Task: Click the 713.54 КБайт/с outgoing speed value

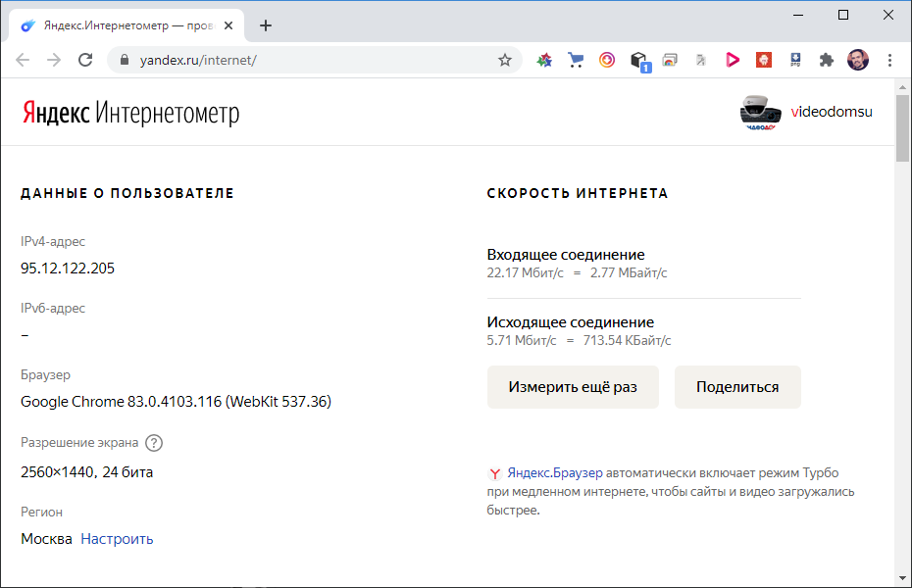Action: coord(627,340)
